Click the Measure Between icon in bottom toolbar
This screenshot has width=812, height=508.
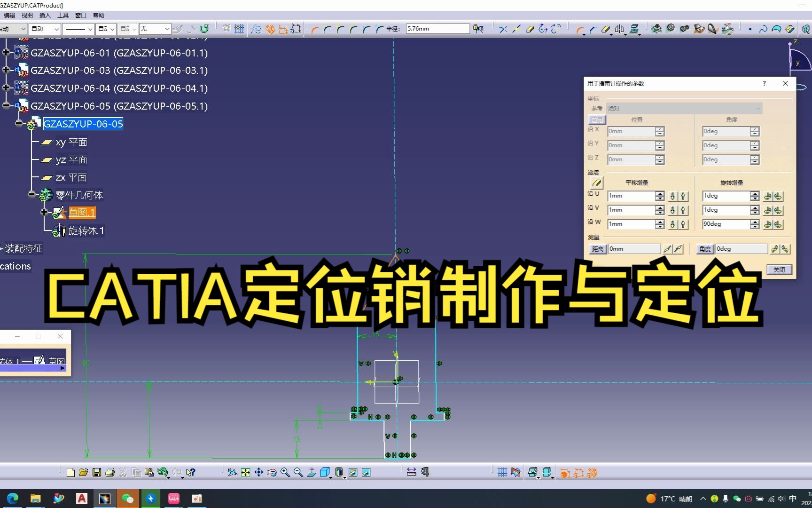[411, 472]
